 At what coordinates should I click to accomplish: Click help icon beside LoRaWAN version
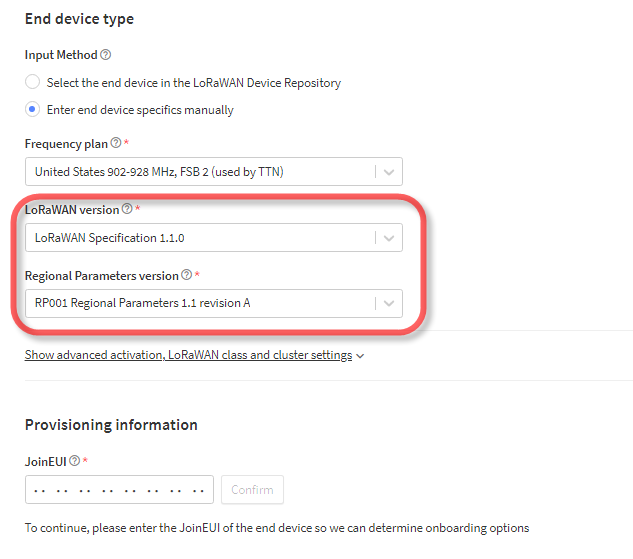(127, 209)
